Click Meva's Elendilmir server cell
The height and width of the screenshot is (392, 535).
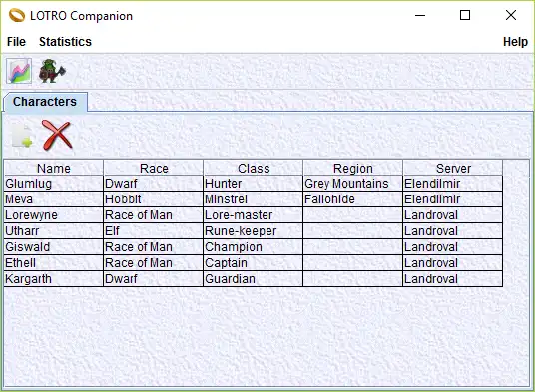(x=453, y=199)
